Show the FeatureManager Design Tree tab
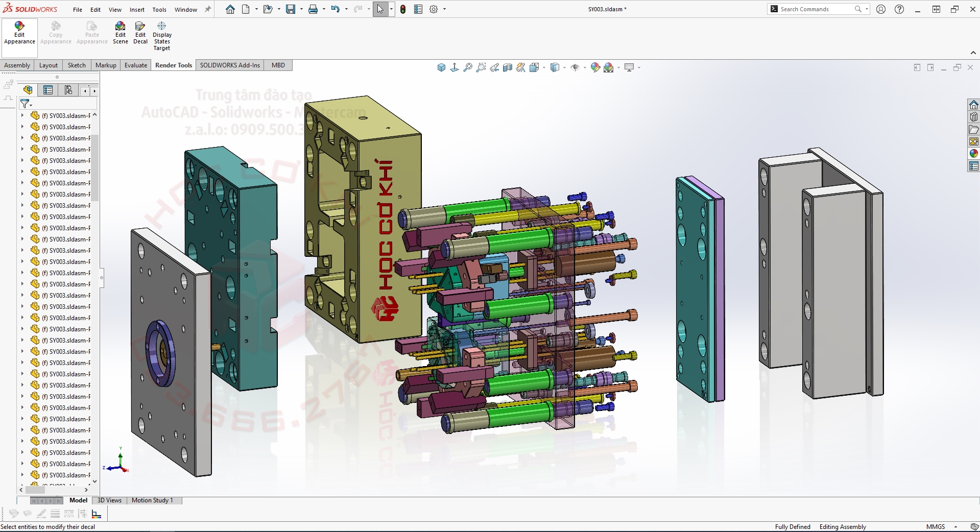 [28, 90]
